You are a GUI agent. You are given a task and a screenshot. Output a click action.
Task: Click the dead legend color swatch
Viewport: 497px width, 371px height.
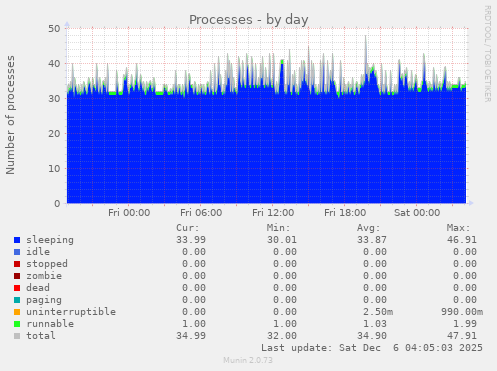click(17, 288)
